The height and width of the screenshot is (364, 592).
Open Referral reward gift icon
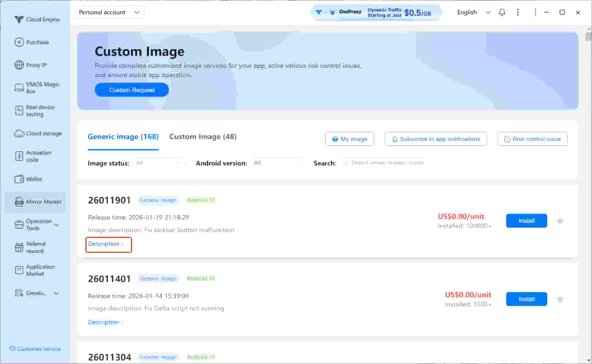(x=19, y=247)
